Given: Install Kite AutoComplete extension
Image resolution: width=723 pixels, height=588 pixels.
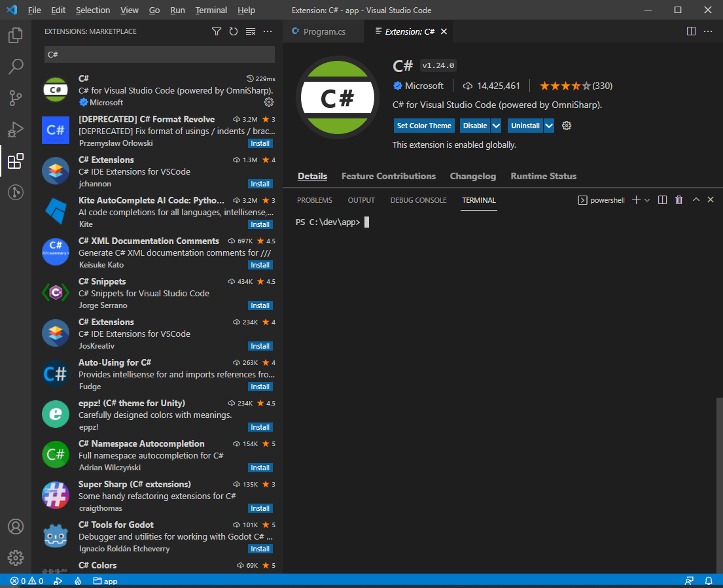Looking at the screenshot, I should click(260, 224).
